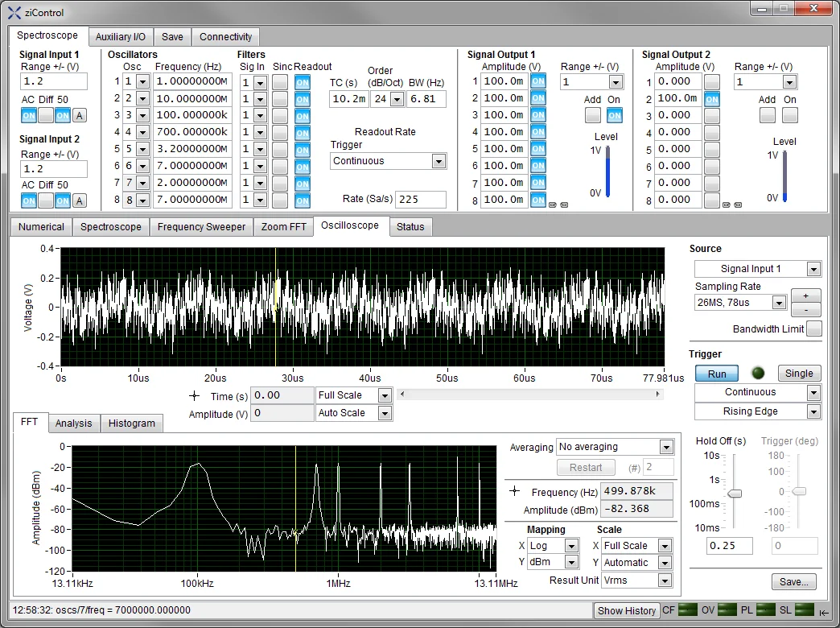Viewport: 840px width, 628px height.
Task: Click the FFT crosshair icon beside Frequency (Hz)
Action: tap(515, 490)
